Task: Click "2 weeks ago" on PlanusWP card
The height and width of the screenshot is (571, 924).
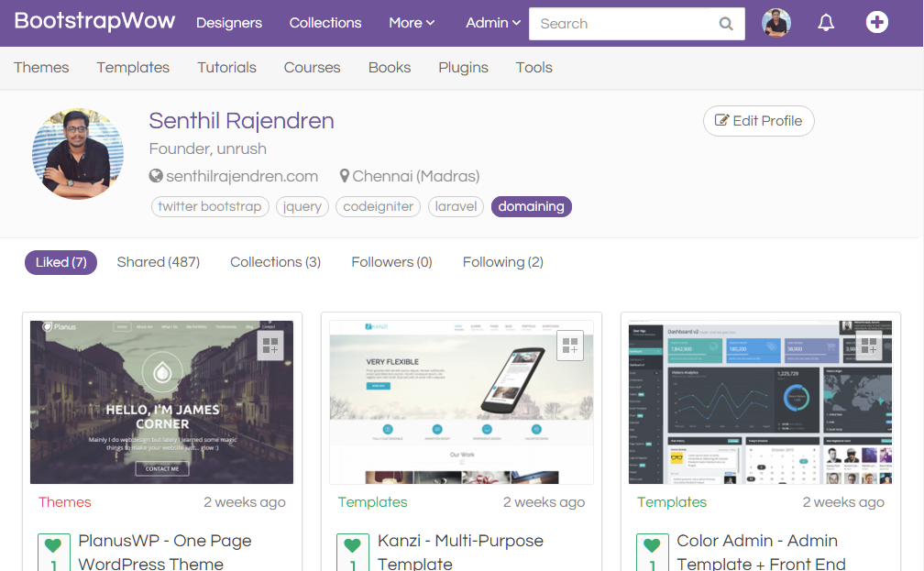Action: (245, 502)
